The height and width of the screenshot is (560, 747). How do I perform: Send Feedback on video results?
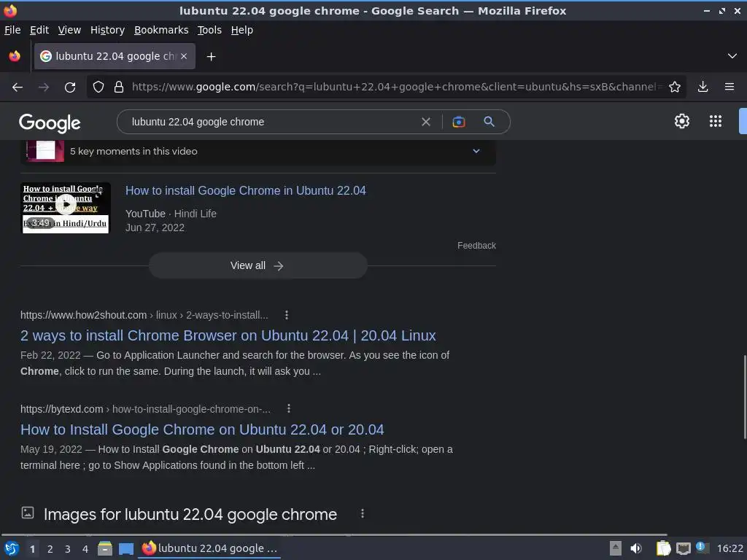(x=476, y=246)
